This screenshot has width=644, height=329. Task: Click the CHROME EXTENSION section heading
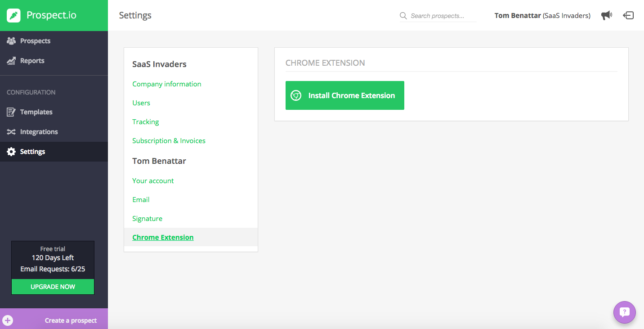coord(325,63)
